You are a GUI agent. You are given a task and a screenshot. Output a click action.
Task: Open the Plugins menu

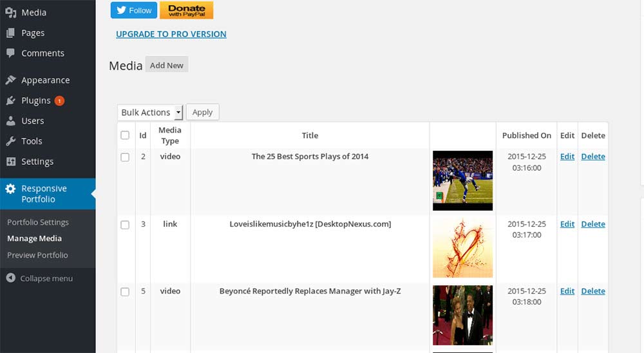click(x=35, y=100)
